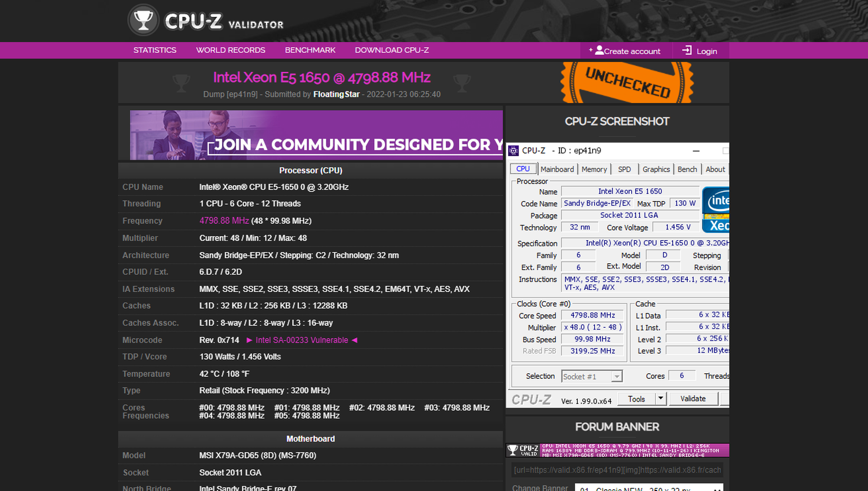Expand the Tools dropdown arrow
868x491 pixels.
coord(660,399)
